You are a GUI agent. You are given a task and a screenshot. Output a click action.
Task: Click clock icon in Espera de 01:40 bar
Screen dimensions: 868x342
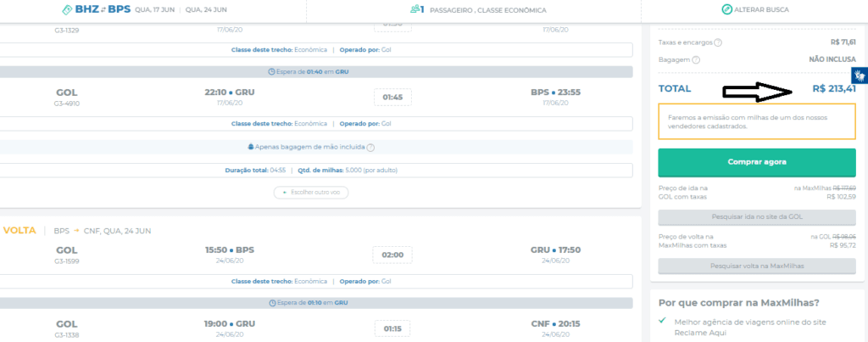click(271, 72)
